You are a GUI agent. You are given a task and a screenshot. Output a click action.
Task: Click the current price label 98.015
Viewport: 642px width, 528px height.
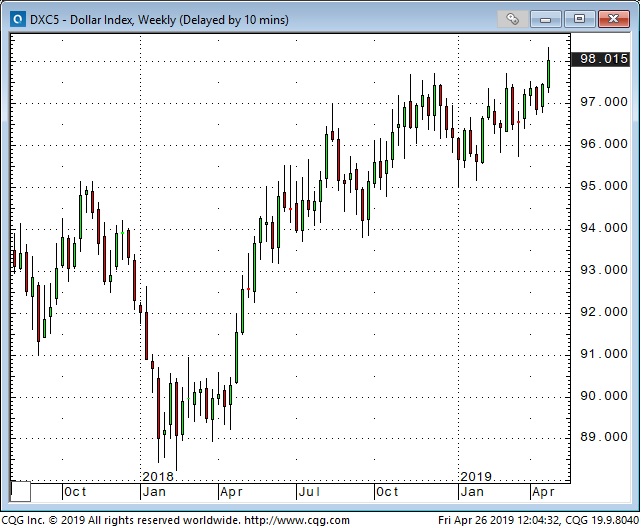601,59
